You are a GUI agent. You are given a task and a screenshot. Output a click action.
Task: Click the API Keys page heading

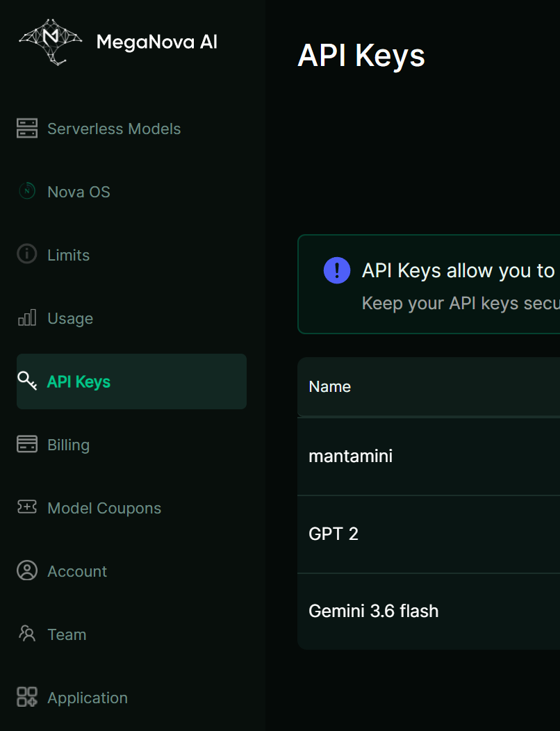coord(361,56)
